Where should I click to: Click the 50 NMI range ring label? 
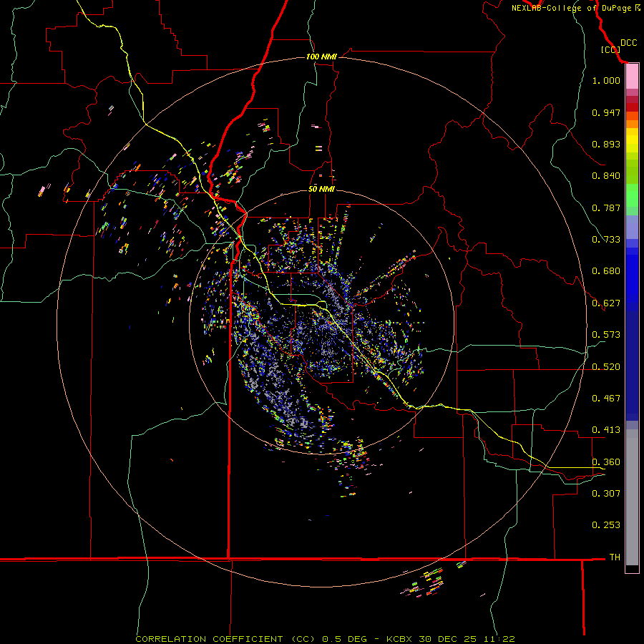321,189
